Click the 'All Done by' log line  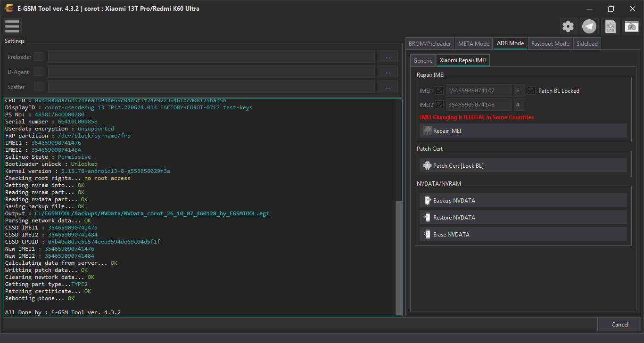click(x=63, y=312)
